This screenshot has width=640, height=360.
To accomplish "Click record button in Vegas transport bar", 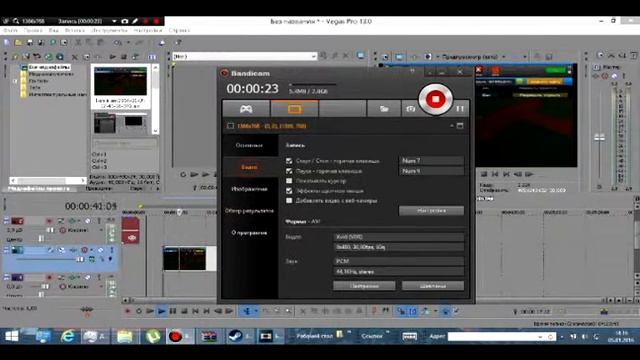I will click(127, 311).
